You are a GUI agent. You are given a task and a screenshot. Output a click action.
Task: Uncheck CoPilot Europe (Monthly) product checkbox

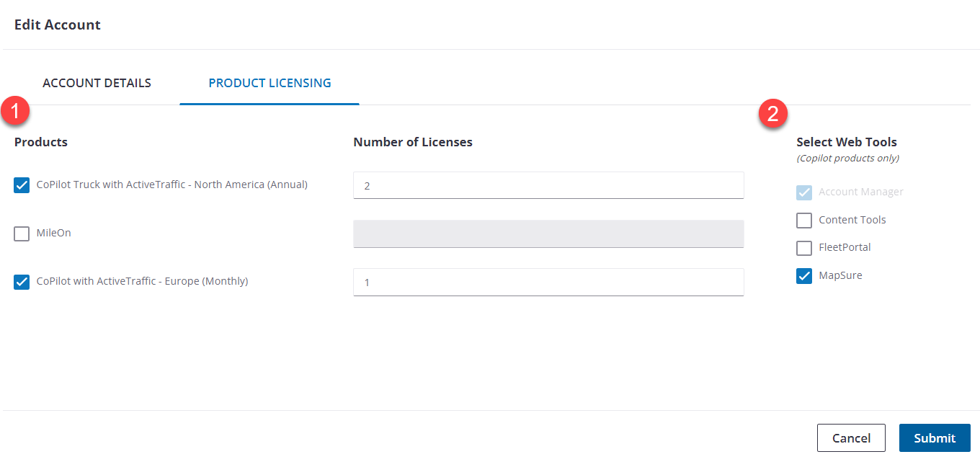point(22,282)
